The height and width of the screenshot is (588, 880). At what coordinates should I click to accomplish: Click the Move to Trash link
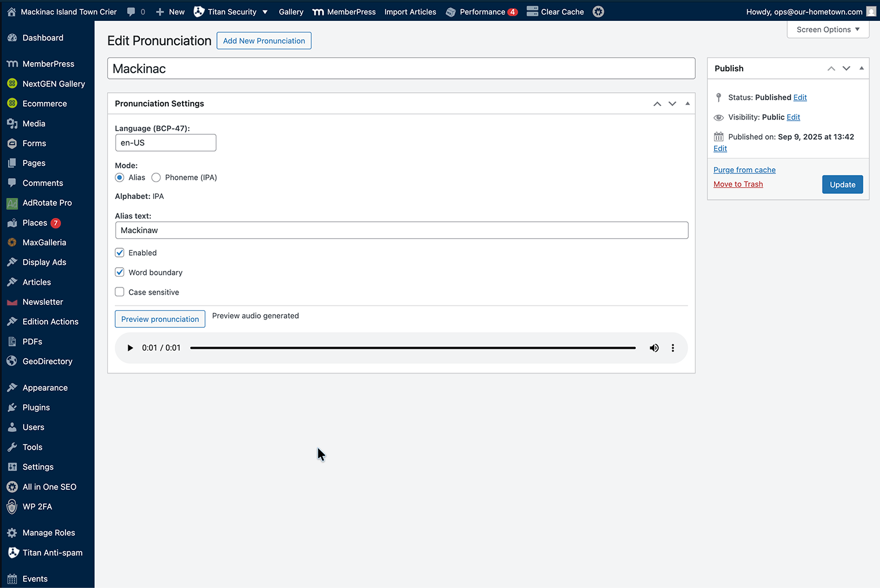tap(738, 184)
